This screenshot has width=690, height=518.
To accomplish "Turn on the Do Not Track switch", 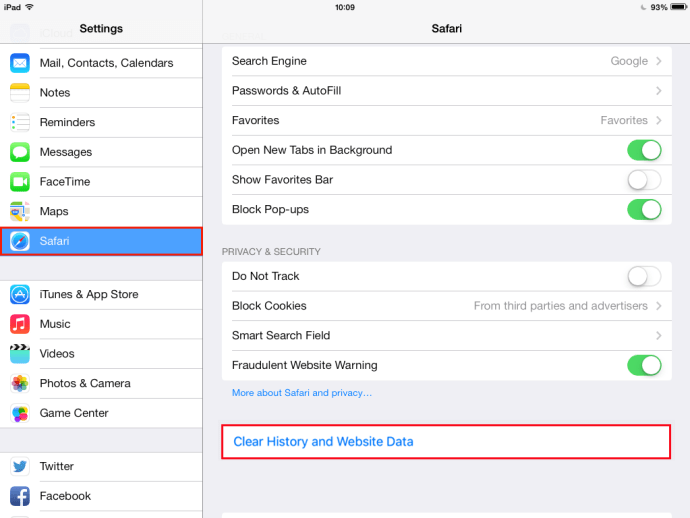I will [644, 276].
